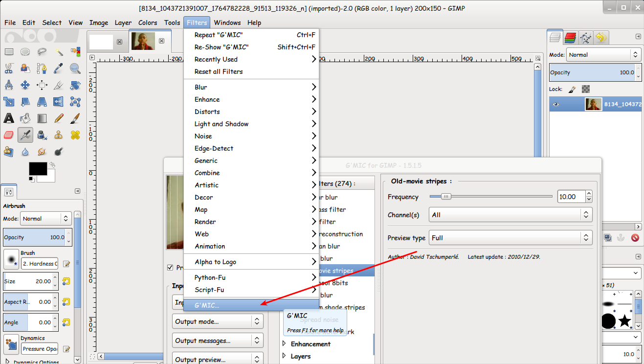Open the Channel(s) All dropdown
This screenshot has height=364, width=644.
[x=511, y=215]
